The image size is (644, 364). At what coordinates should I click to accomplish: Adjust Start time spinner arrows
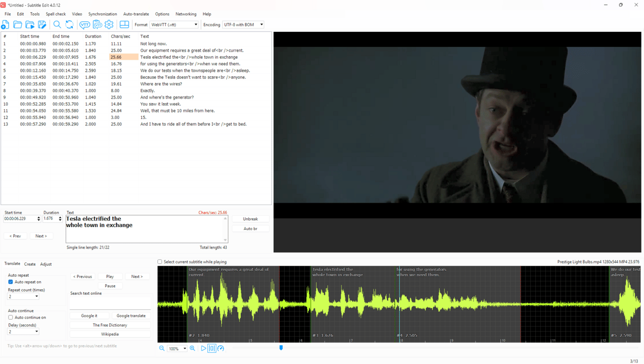38,219
